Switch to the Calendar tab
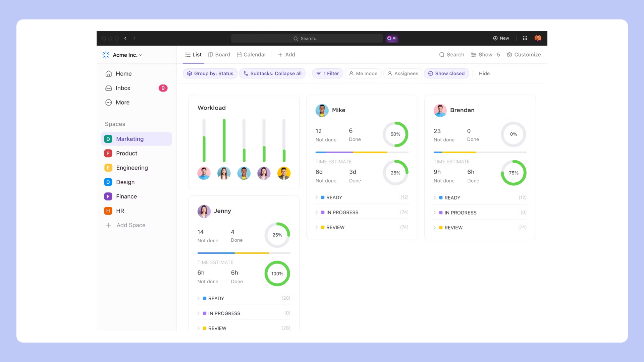Image resolution: width=644 pixels, height=362 pixels. (251, 55)
